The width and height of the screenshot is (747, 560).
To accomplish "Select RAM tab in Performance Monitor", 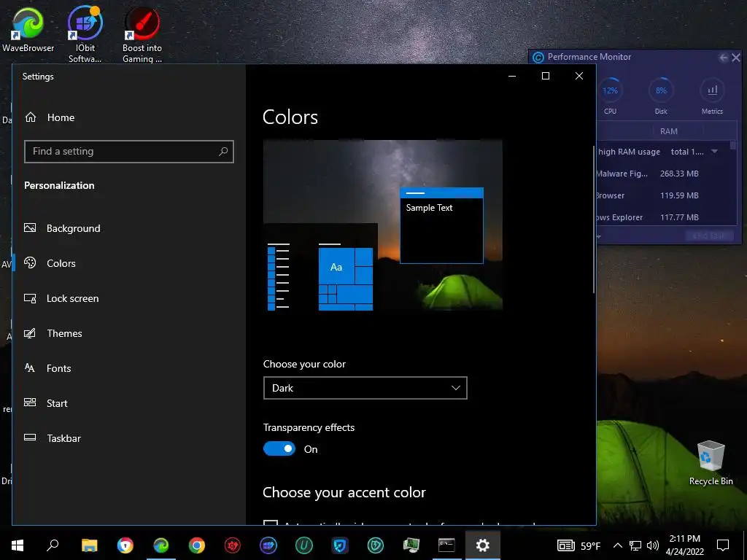I will coord(669,131).
